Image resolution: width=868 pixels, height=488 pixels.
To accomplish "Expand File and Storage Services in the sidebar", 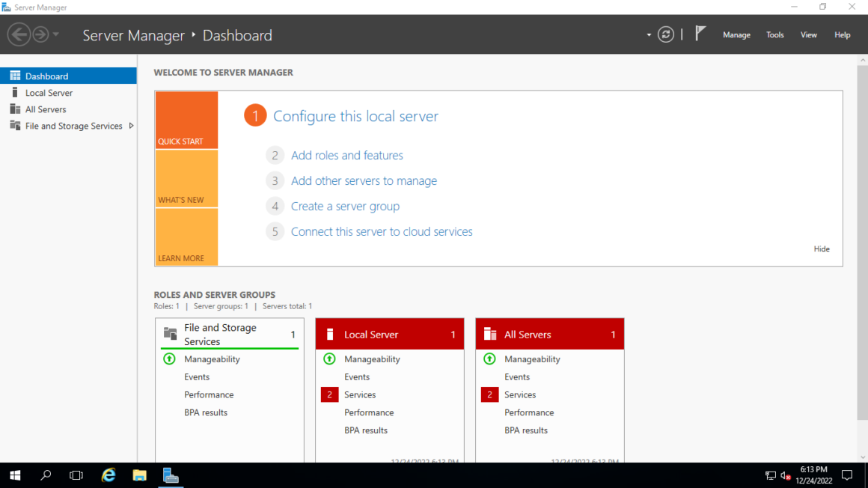I will 132,126.
